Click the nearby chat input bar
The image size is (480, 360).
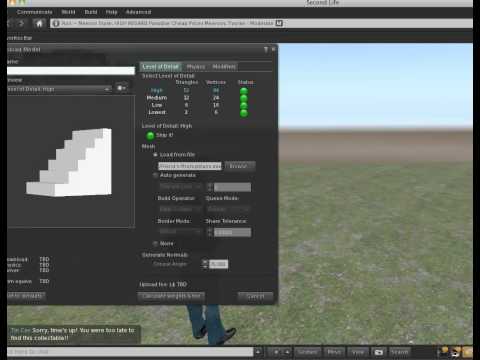pos(130,352)
